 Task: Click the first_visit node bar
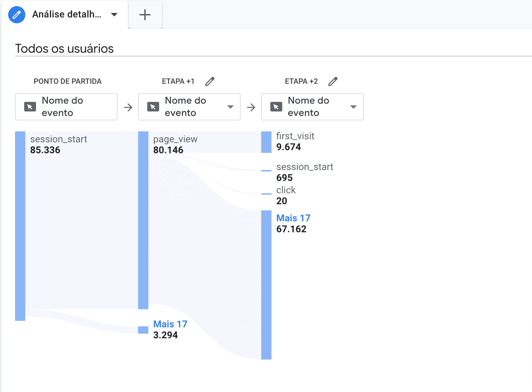(x=266, y=142)
